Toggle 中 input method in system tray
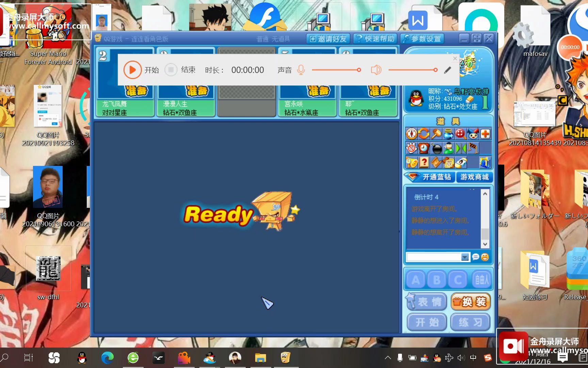588x368 pixels. point(473,357)
